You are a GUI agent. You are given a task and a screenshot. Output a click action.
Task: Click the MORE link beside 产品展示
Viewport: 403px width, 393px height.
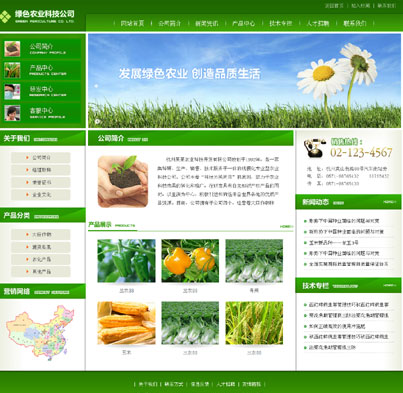click(x=286, y=226)
